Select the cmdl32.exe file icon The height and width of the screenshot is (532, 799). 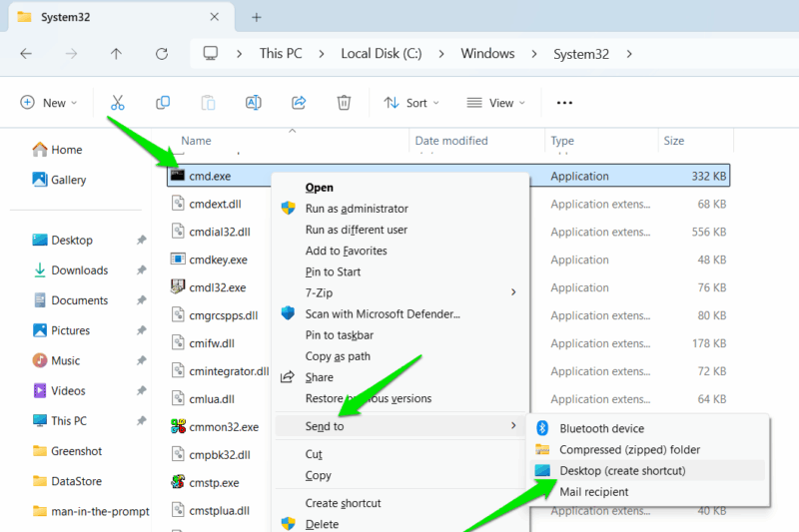(x=178, y=287)
